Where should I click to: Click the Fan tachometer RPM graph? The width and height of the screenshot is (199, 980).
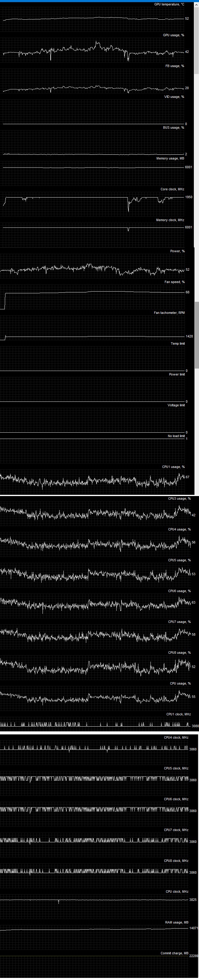pos(93,331)
